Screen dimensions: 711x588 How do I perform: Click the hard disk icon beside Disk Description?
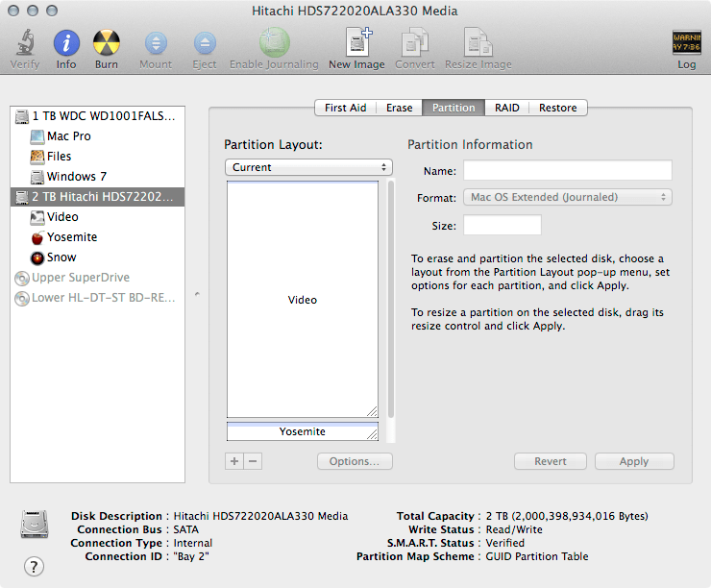click(x=34, y=524)
